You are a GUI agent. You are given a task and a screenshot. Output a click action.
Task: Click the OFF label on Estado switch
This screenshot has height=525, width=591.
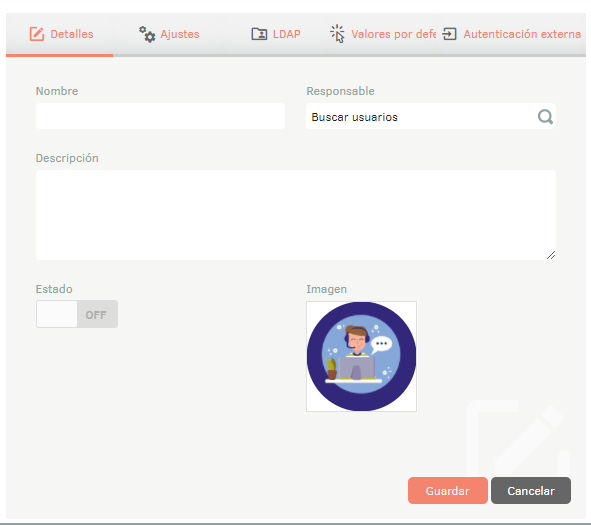pyautogui.click(x=96, y=315)
